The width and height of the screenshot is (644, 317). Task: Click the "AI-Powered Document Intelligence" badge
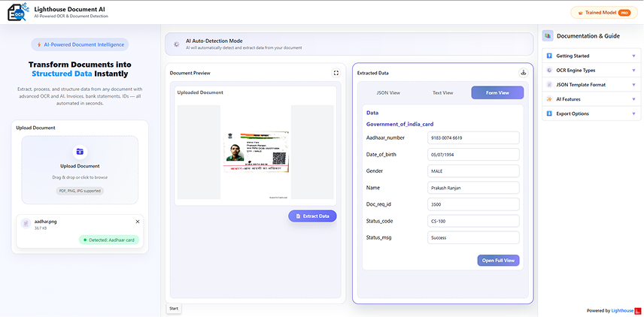click(80, 45)
